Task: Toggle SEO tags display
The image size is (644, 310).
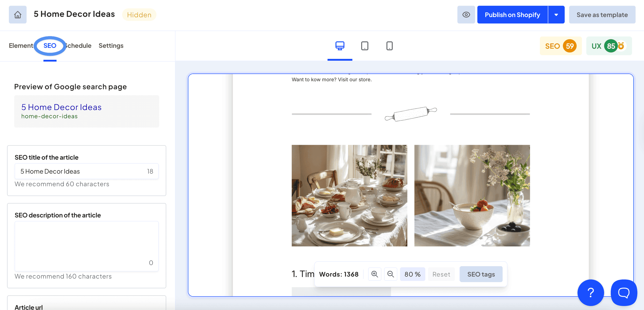Action: (x=481, y=274)
